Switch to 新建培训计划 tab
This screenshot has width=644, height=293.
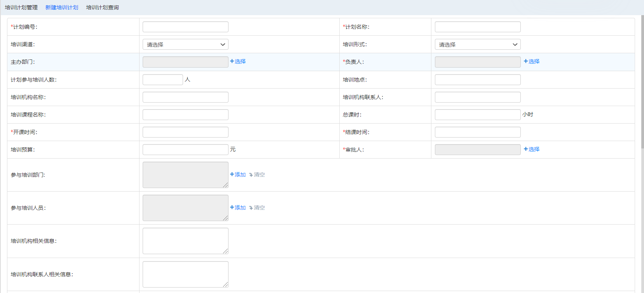point(62,7)
